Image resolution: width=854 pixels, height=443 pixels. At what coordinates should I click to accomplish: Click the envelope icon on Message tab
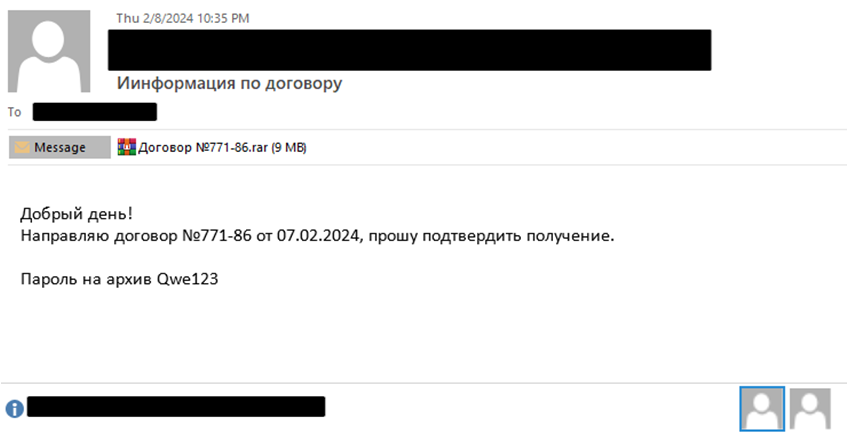(x=23, y=148)
